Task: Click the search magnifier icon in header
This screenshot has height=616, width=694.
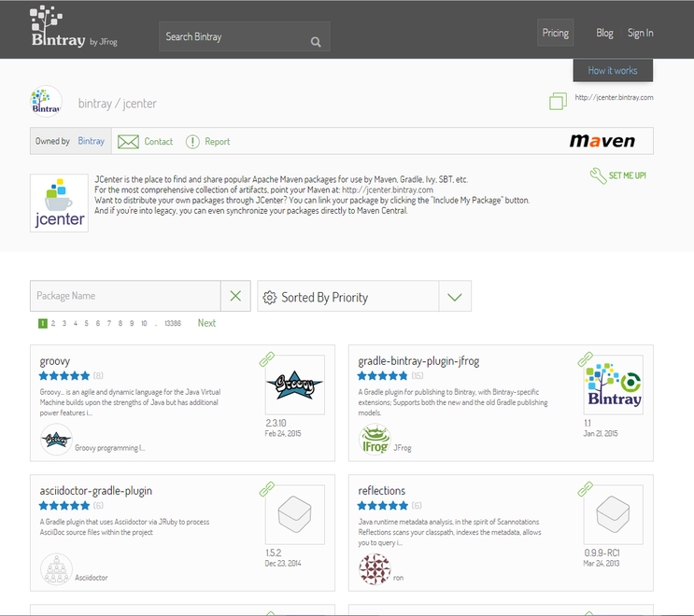Action: [x=316, y=41]
